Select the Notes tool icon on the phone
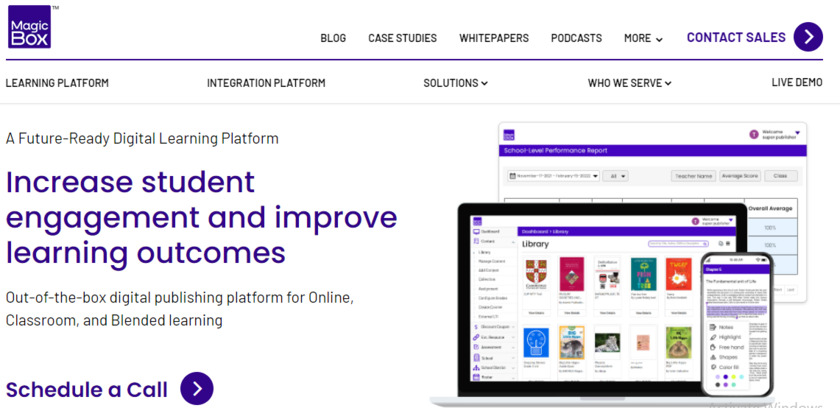 coord(712,327)
